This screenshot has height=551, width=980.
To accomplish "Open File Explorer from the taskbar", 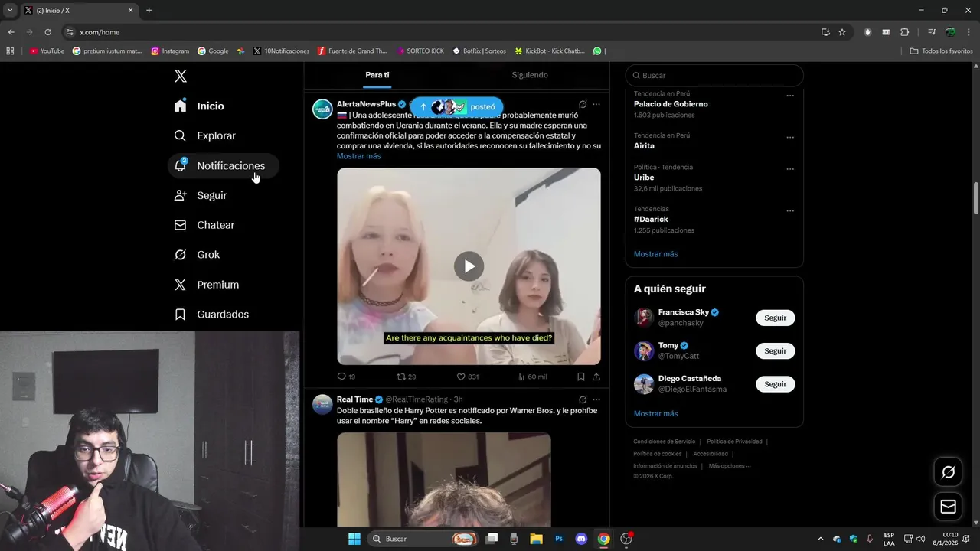I will (536, 539).
